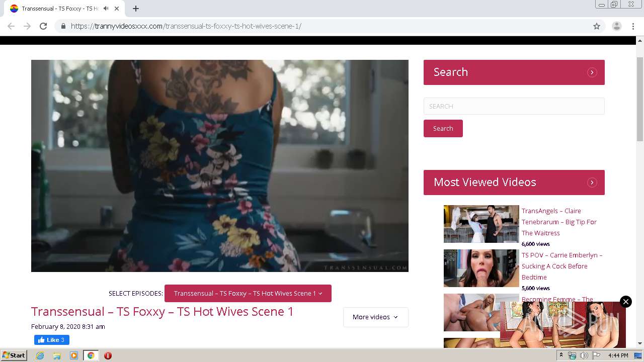
Task: Select the Chrome taskbar button
Action: 91,355
